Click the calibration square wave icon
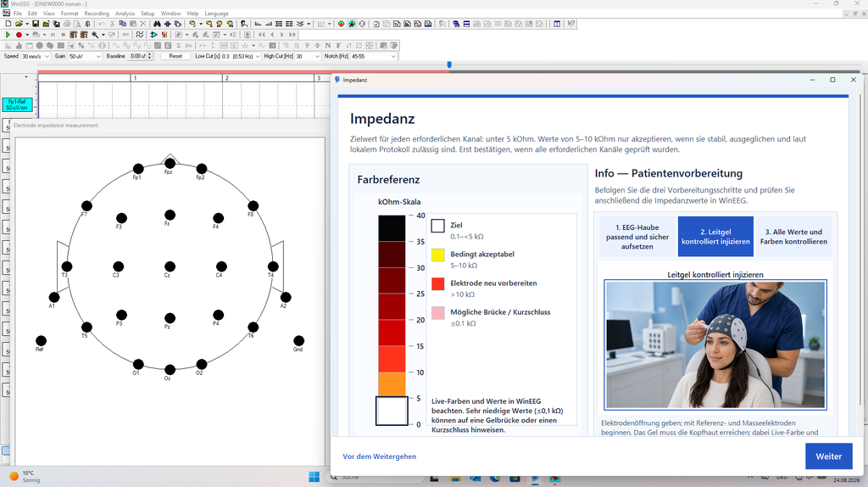 click(x=139, y=34)
